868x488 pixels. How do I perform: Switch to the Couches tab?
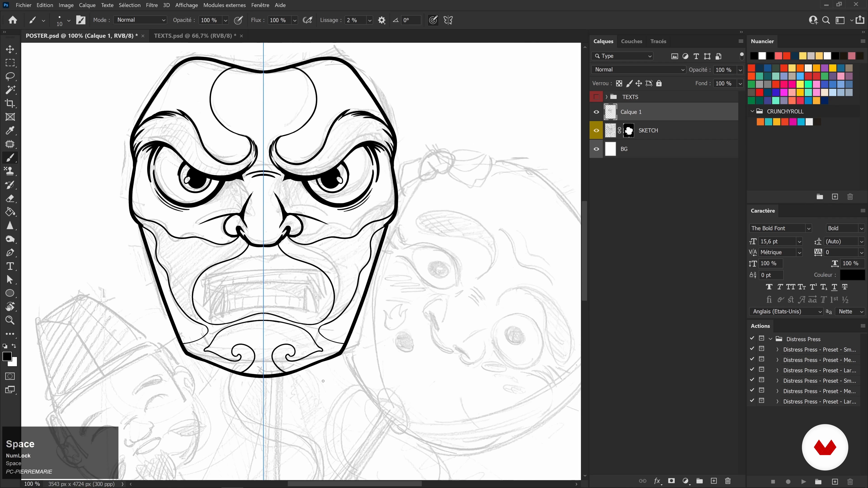click(631, 41)
